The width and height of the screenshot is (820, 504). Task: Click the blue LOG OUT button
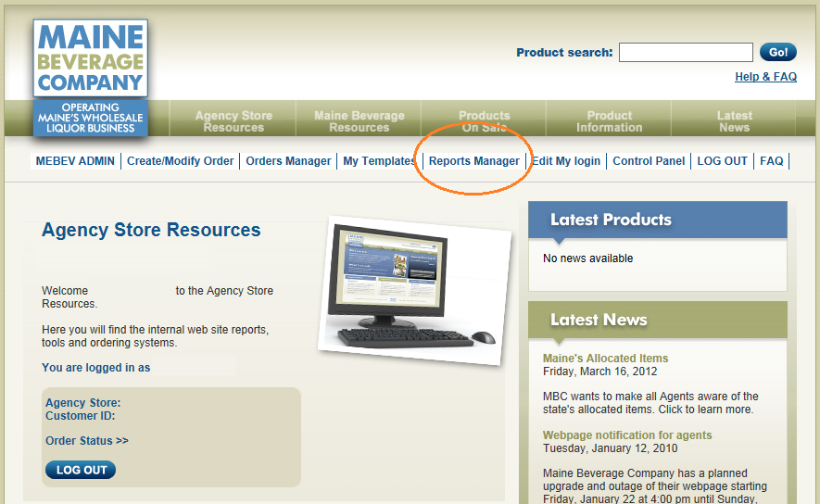pos(81,470)
